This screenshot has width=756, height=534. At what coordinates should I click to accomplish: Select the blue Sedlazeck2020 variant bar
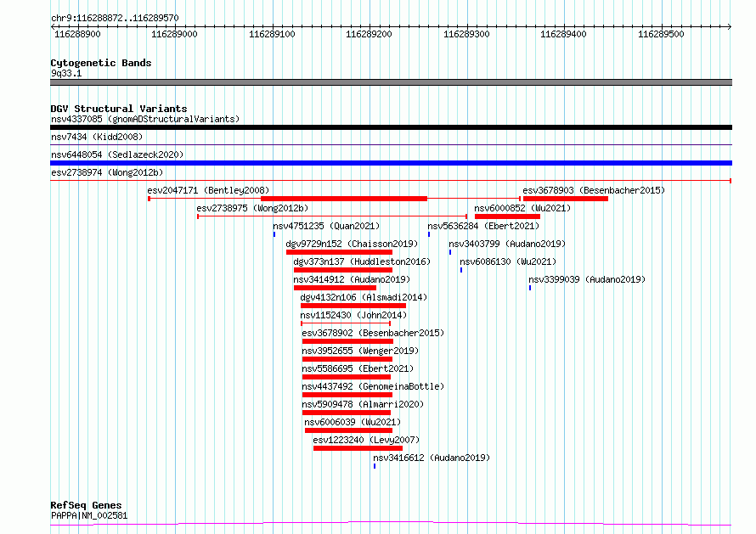click(391, 163)
